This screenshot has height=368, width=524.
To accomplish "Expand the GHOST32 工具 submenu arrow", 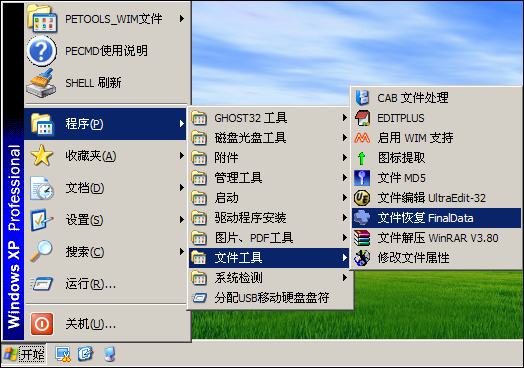I will 345,118.
